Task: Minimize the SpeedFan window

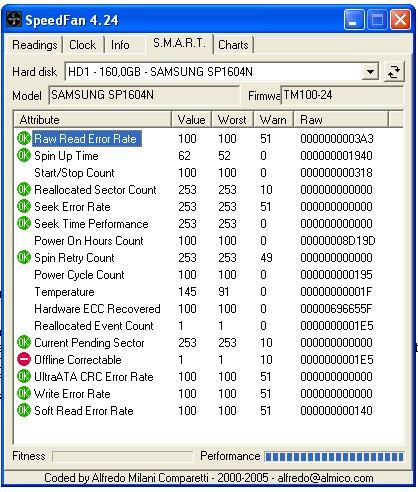Action: pyautogui.click(x=354, y=20)
